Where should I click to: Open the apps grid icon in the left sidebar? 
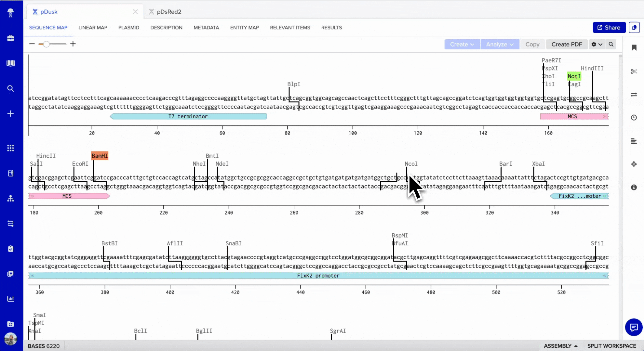coord(11,148)
